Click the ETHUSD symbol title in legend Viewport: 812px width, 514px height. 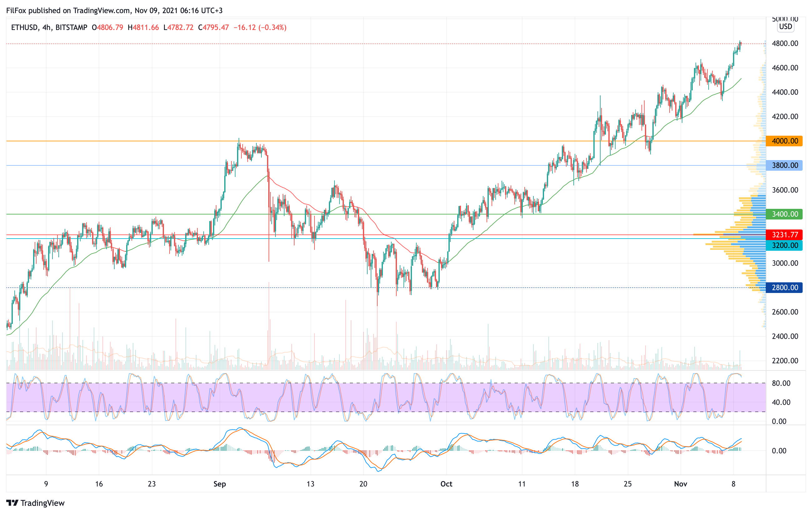(24, 28)
